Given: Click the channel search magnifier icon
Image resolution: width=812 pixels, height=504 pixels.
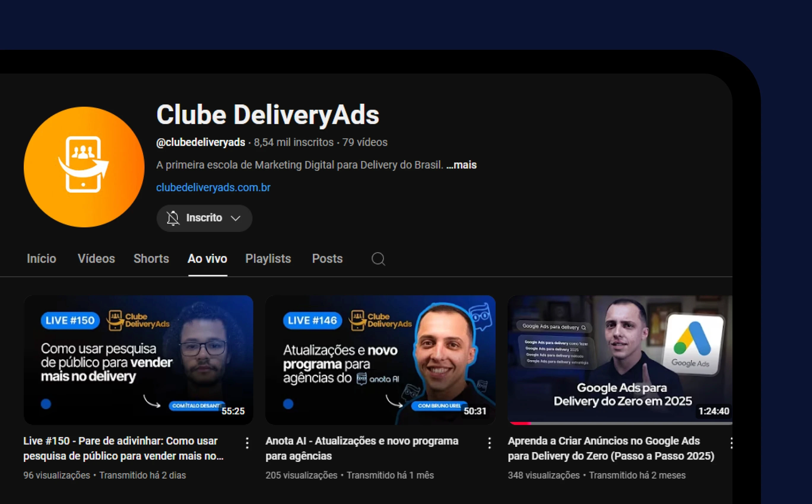Looking at the screenshot, I should 378,259.
